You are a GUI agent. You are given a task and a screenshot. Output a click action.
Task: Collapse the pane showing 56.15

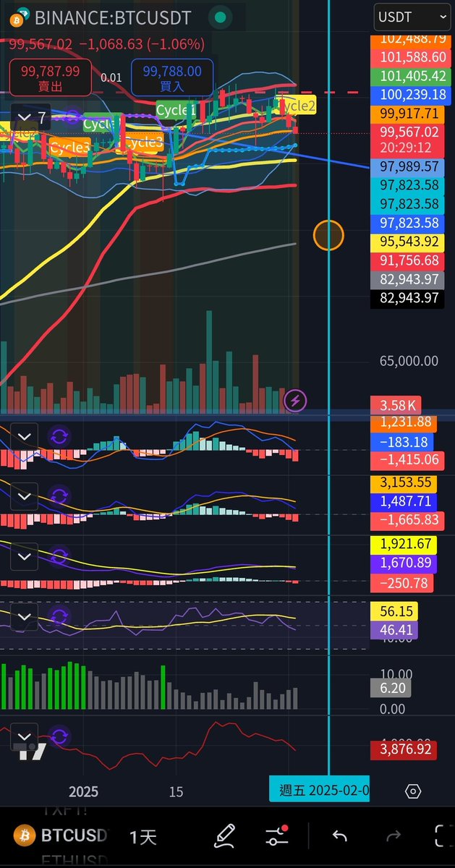pos(25,617)
